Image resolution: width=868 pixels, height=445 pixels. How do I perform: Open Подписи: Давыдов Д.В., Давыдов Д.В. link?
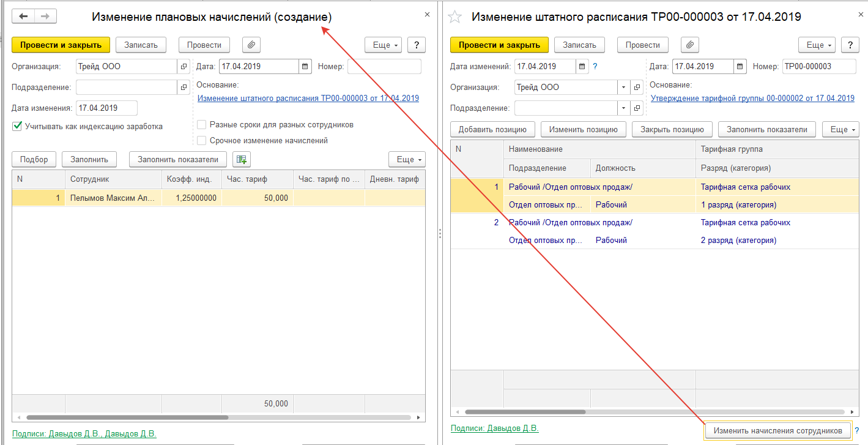click(x=84, y=433)
